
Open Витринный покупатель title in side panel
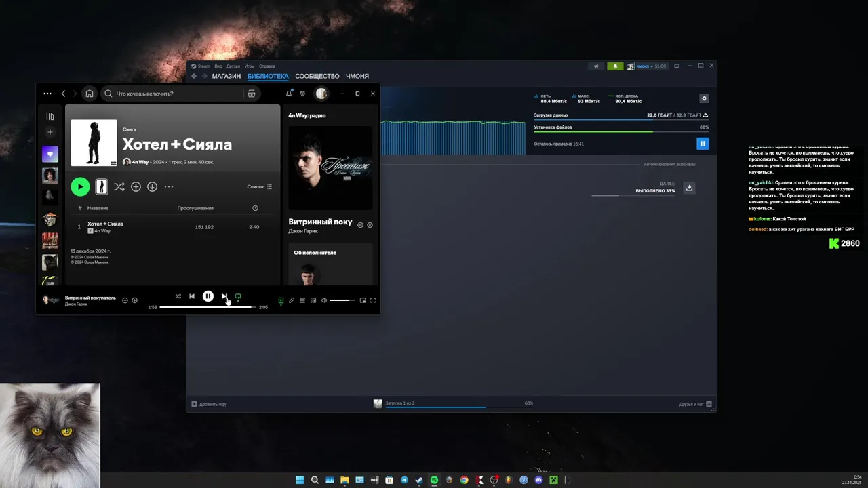(x=320, y=222)
